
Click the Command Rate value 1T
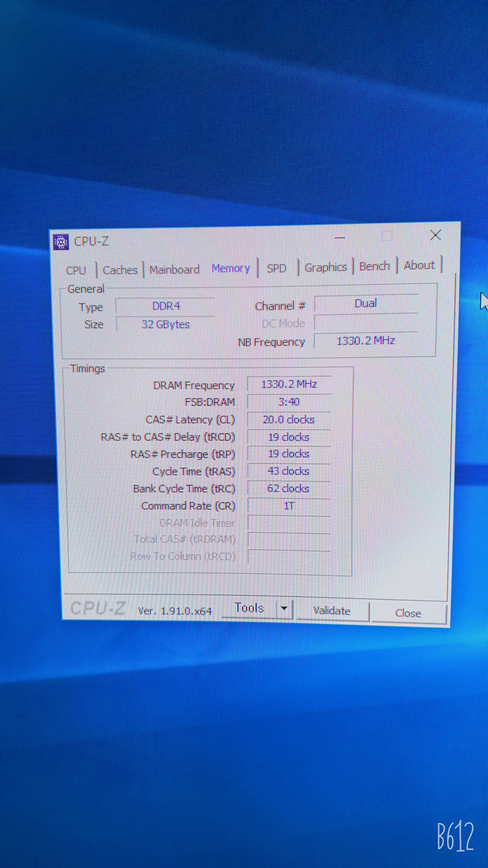(x=289, y=506)
